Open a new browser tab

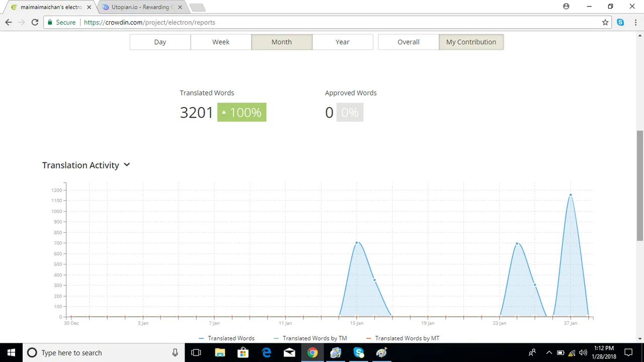tap(197, 7)
